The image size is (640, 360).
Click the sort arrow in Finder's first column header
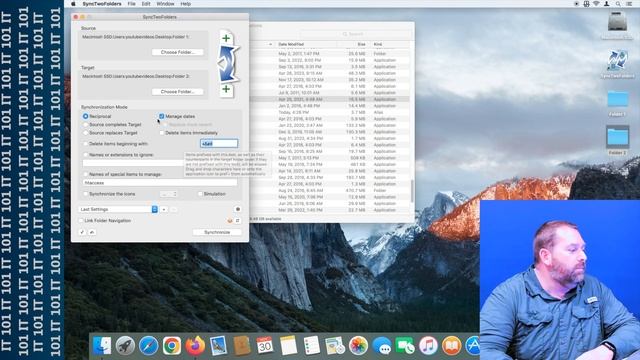[x=270, y=44]
